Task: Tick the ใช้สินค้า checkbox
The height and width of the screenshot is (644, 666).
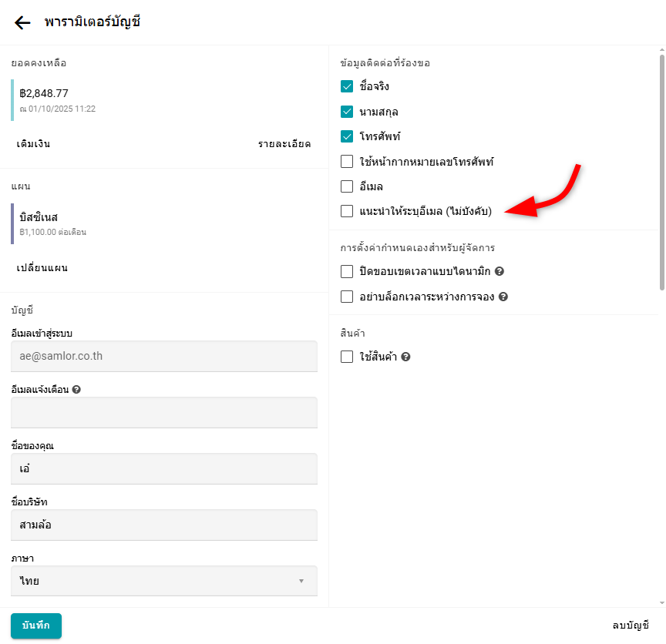Action: click(347, 357)
